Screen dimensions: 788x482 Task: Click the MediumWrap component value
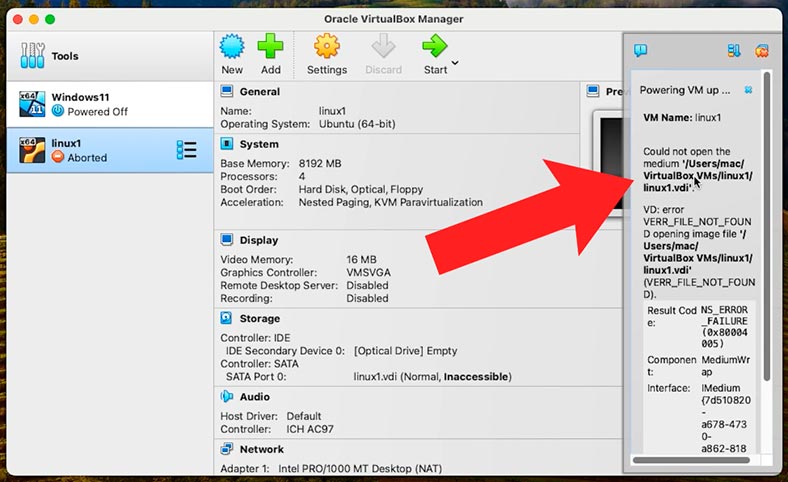(x=725, y=366)
